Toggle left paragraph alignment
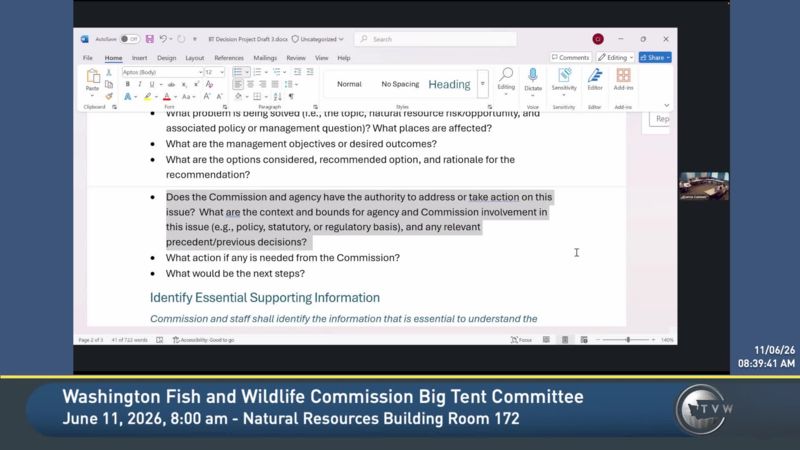The height and width of the screenshot is (450, 800). point(238,84)
